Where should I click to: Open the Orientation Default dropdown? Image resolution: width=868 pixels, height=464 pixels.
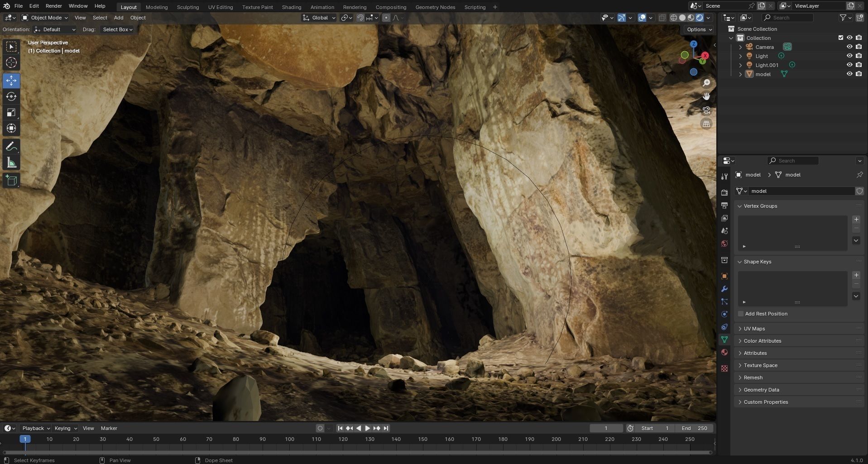pyautogui.click(x=54, y=29)
